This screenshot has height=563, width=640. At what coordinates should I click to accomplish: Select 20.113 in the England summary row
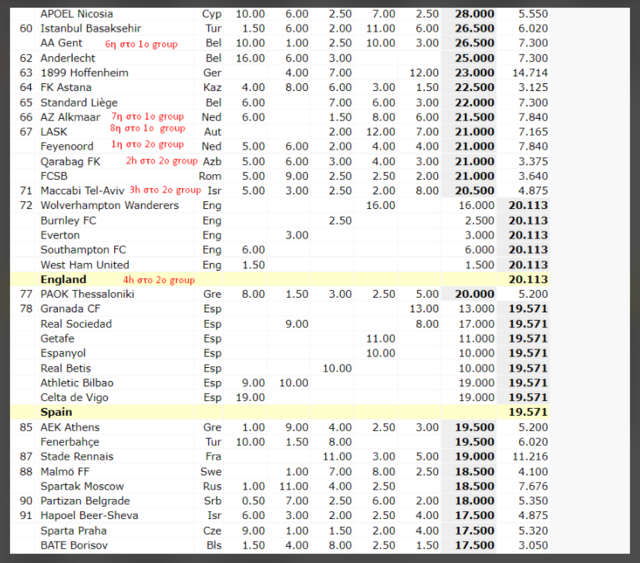(x=528, y=280)
